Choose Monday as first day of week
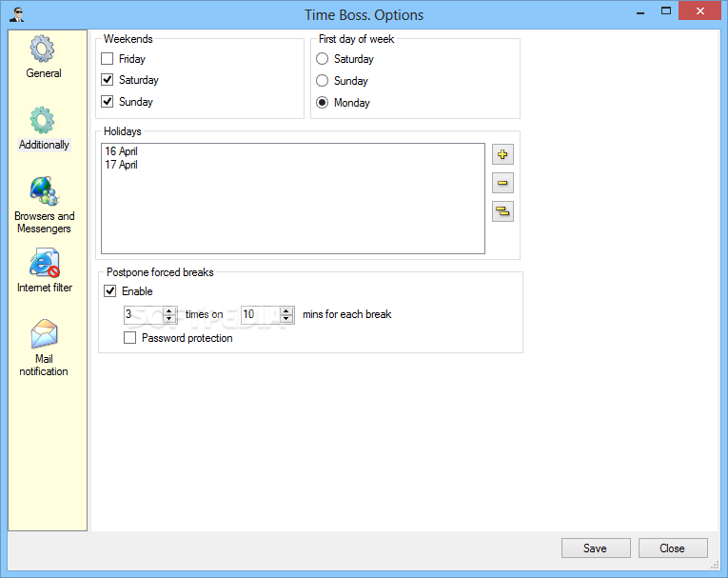The width and height of the screenshot is (728, 578). (322, 102)
